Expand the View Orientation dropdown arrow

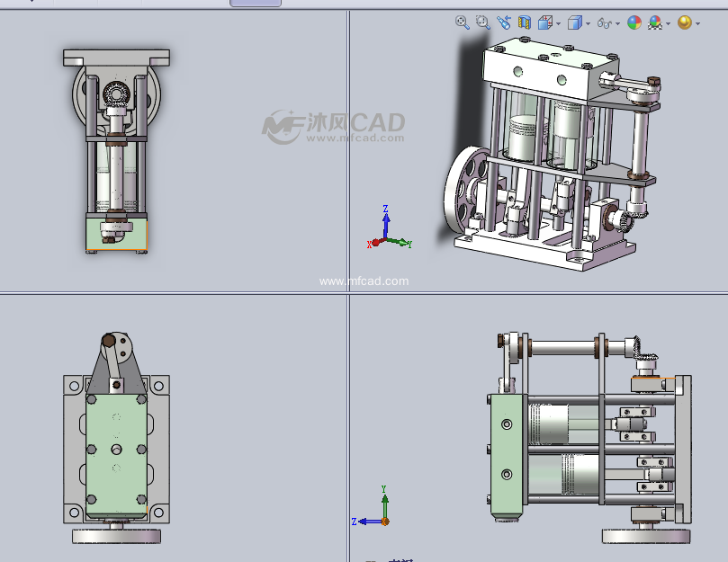[559, 23]
